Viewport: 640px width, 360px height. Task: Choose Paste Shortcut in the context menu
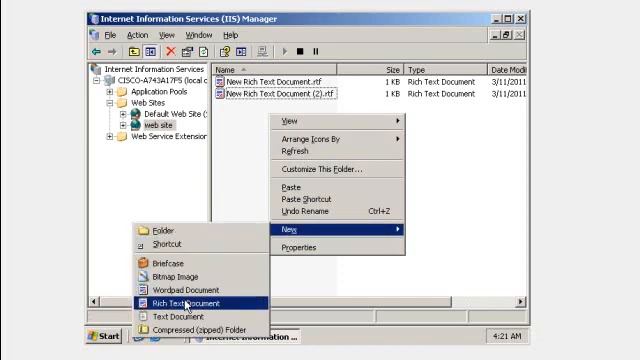pyautogui.click(x=338, y=199)
